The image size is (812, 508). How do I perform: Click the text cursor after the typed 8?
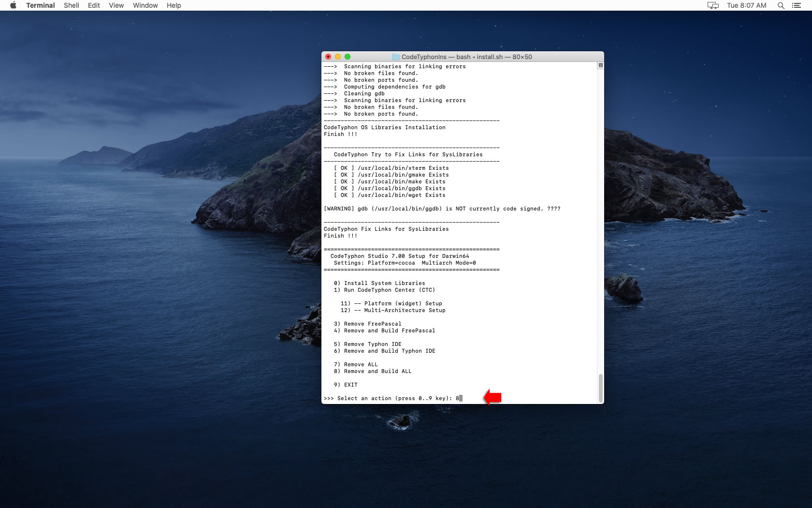click(461, 398)
